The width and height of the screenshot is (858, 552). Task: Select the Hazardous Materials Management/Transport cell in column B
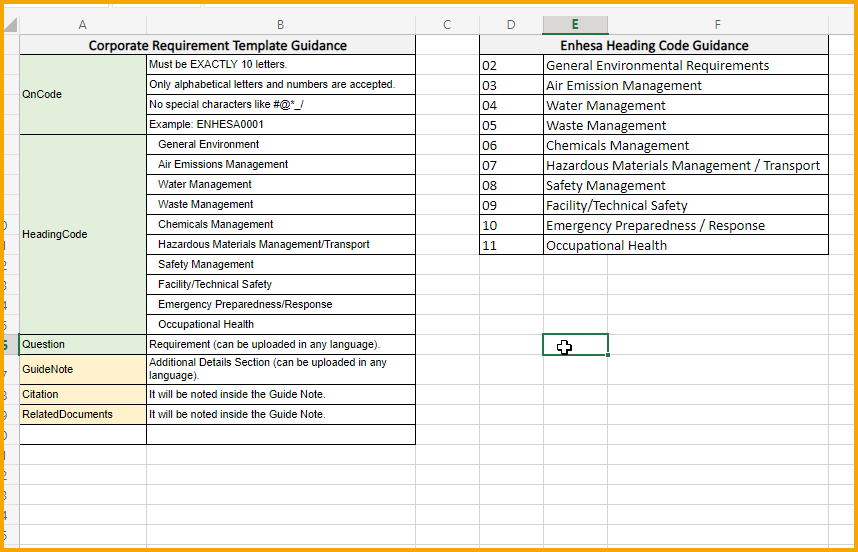281,245
